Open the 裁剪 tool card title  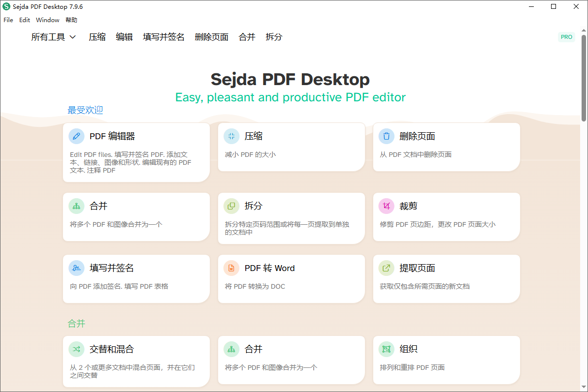click(x=408, y=206)
